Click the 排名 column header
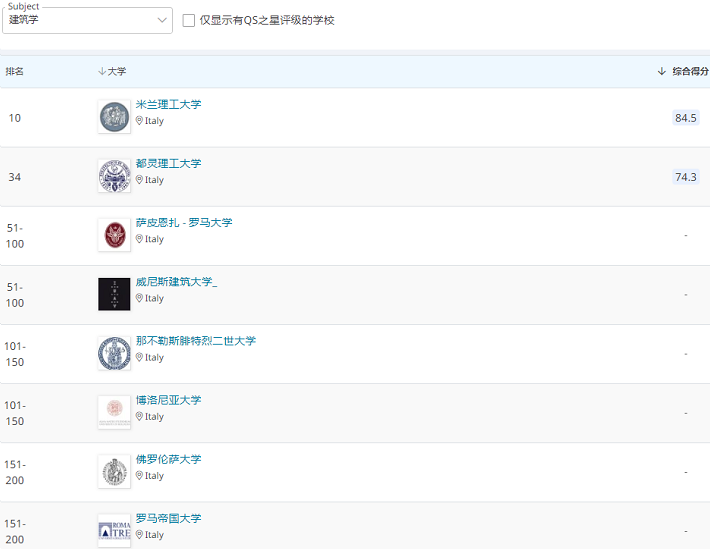Screen dimensions: 710x549 (x=14, y=72)
